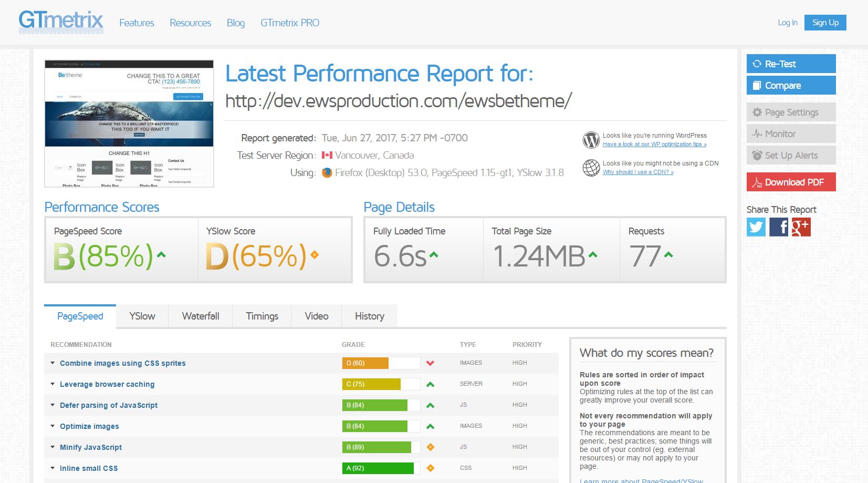Click Set Up Alerts button
868x483 pixels.
[791, 155]
